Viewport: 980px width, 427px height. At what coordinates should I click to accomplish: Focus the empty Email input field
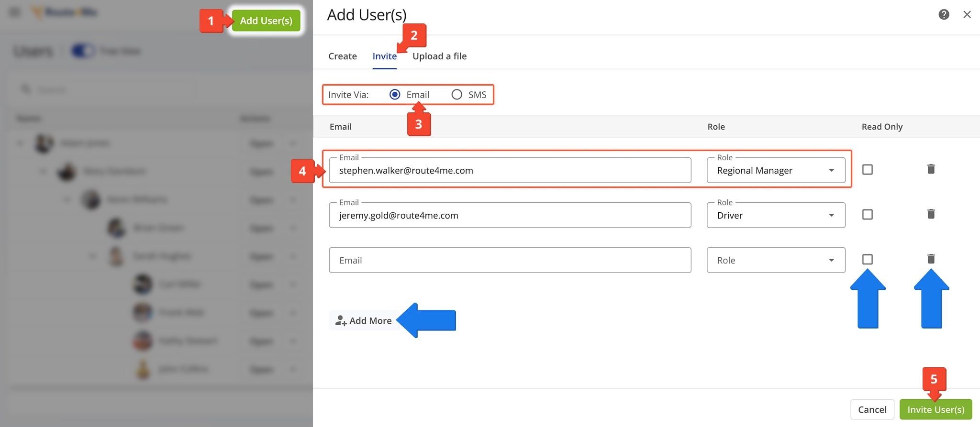[x=510, y=260]
